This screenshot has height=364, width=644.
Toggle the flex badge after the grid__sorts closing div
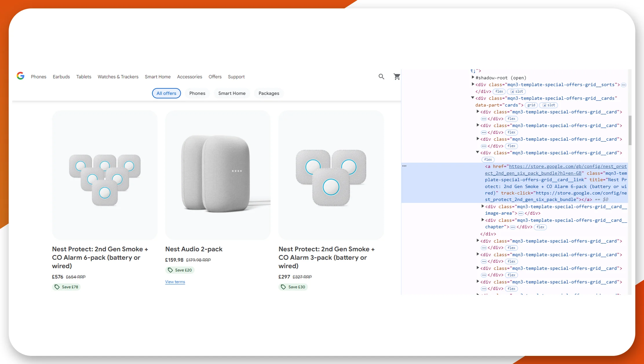click(x=499, y=92)
